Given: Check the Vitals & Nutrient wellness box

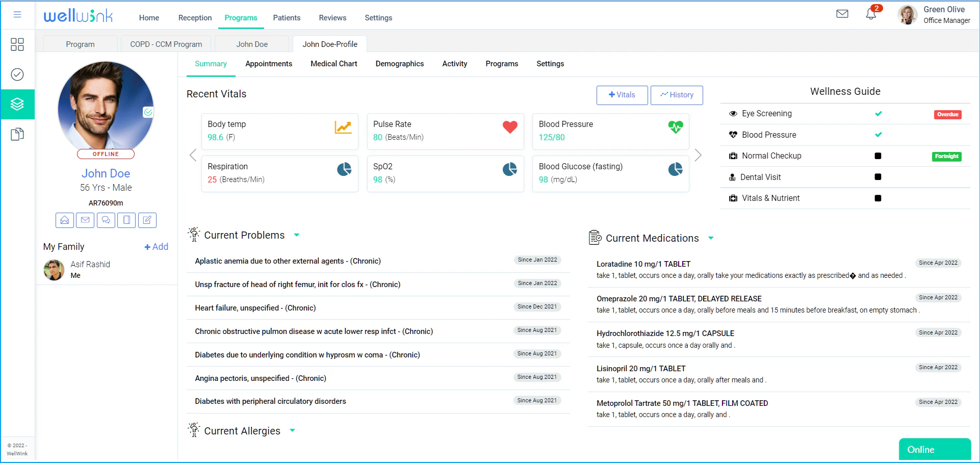Looking at the screenshot, I should coord(878,198).
